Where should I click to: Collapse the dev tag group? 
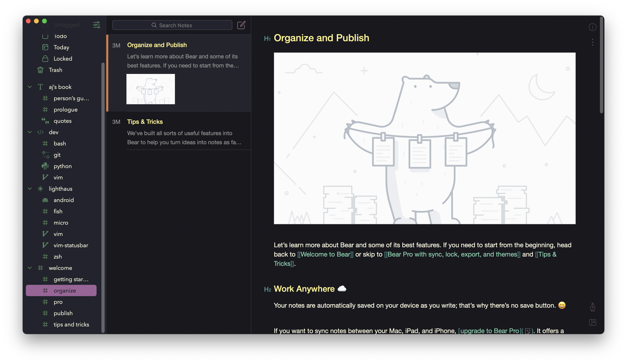click(30, 132)
